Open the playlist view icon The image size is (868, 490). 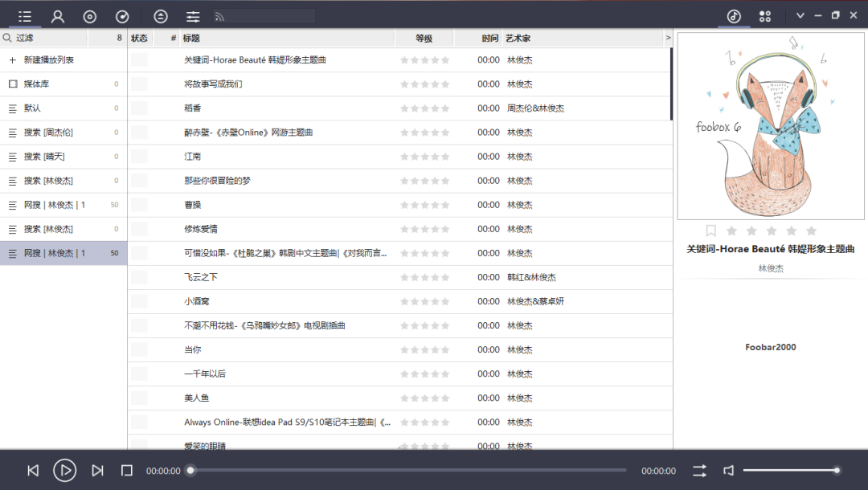tap(24, 15)
